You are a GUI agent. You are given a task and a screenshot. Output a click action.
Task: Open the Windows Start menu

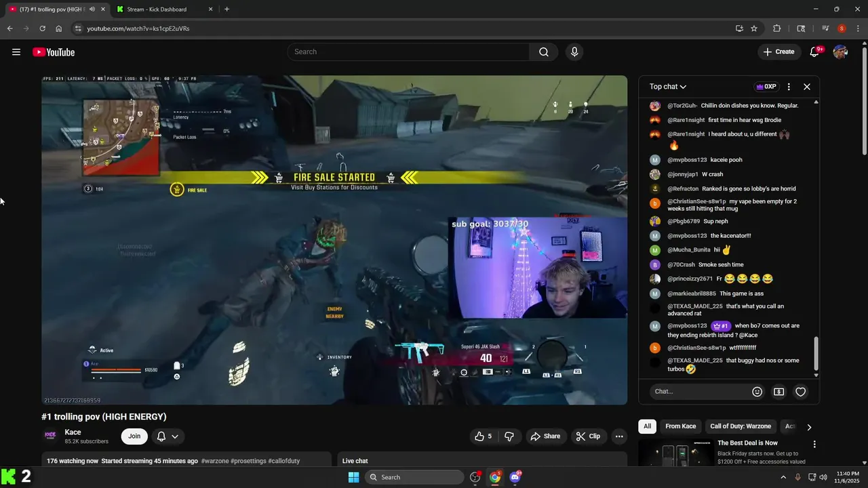point(353,477)
